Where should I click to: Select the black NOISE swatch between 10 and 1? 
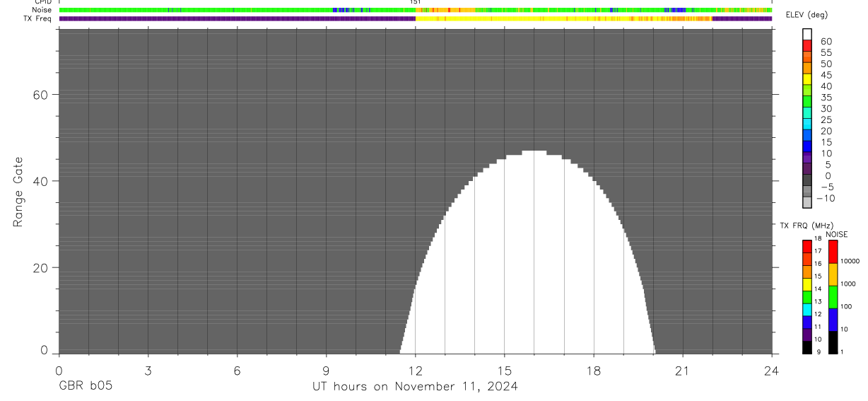point(833,342)
